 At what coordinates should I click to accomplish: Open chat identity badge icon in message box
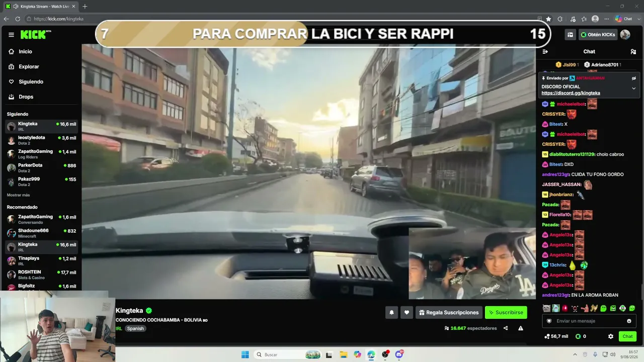pyautogui.click(x=549, y=321)
